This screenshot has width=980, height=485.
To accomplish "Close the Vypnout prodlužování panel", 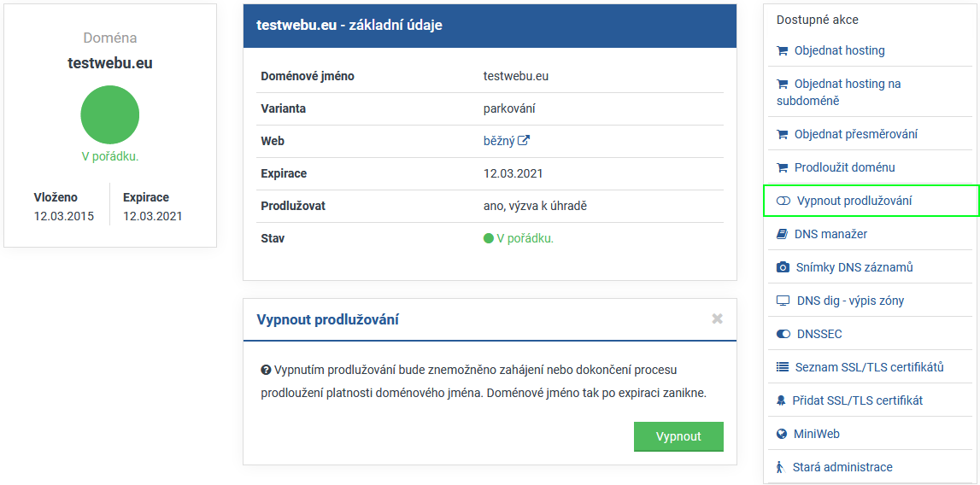I will 717,318.
